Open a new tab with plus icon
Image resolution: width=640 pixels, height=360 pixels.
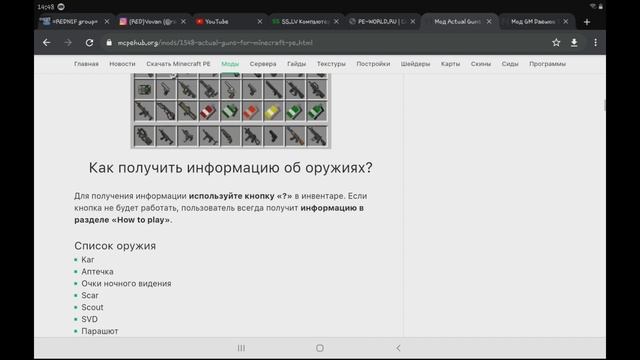[587, 22]
